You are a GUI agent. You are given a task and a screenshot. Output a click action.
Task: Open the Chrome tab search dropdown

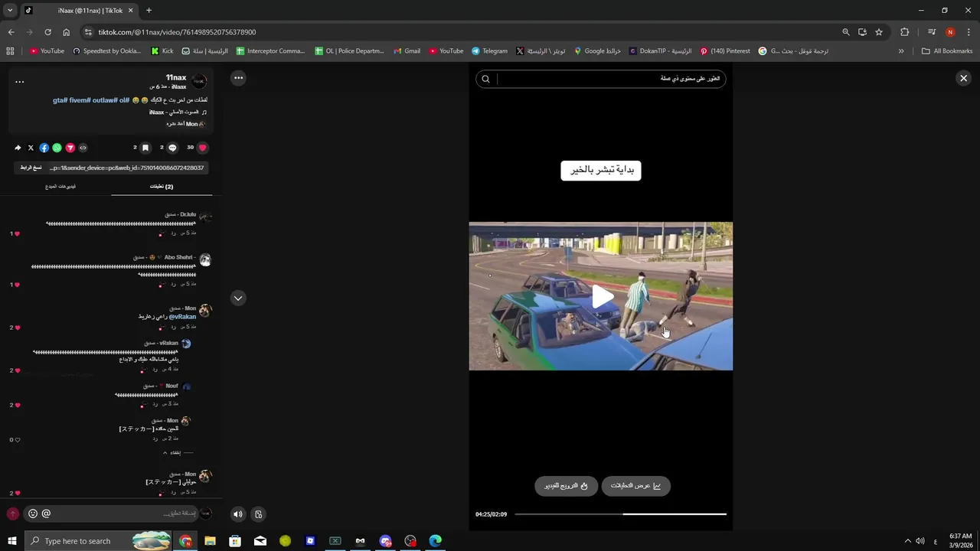(x=10, y=11)
